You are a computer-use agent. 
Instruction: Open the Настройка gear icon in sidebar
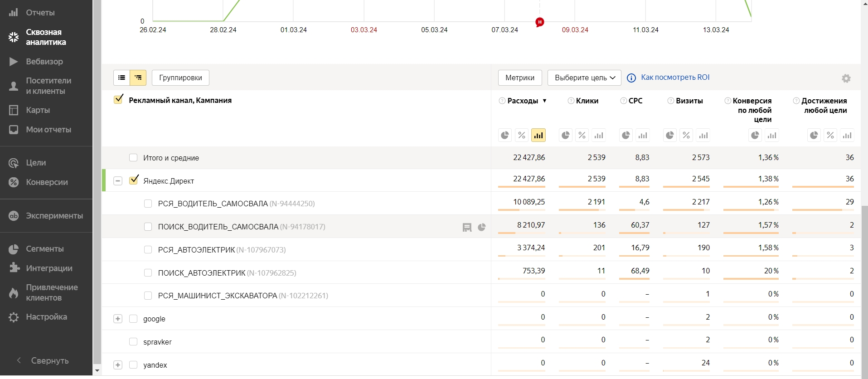coord(14,317)
